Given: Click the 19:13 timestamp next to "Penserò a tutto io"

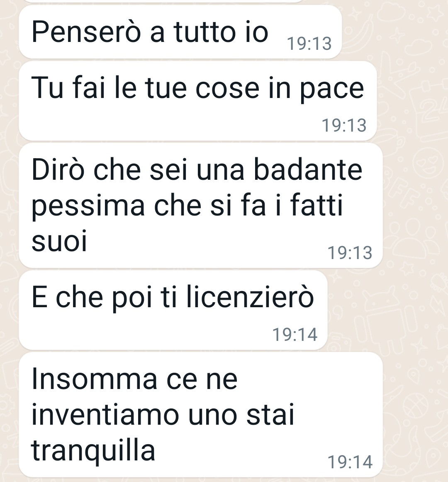Looking at the screenshot, I should tap(309, 44).
